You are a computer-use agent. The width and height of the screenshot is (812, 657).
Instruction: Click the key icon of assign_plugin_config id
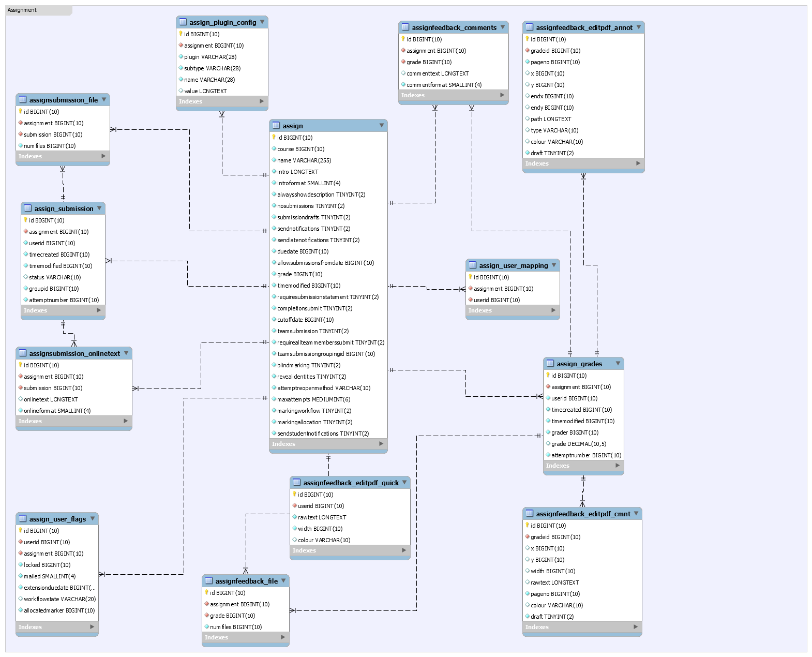[x=181, y=34]
